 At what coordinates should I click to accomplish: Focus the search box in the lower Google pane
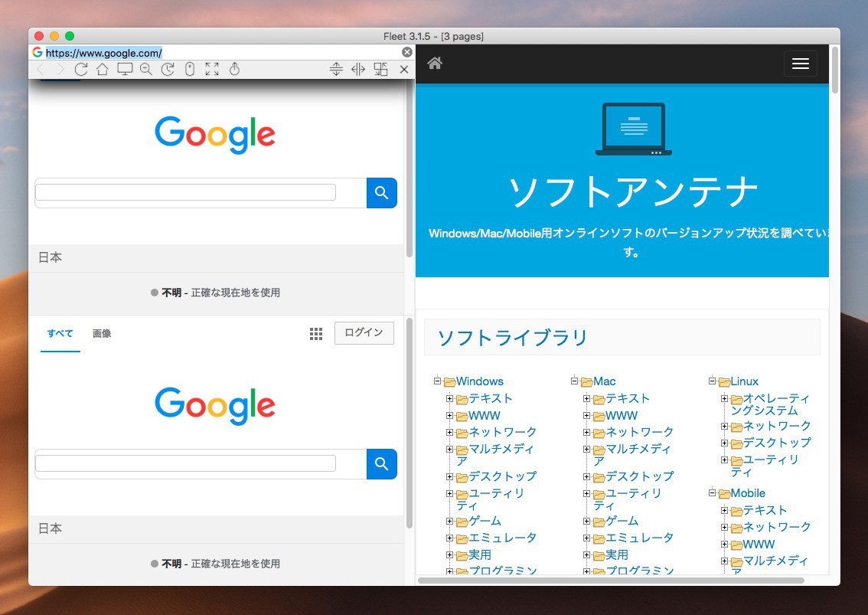coord(185,463)
